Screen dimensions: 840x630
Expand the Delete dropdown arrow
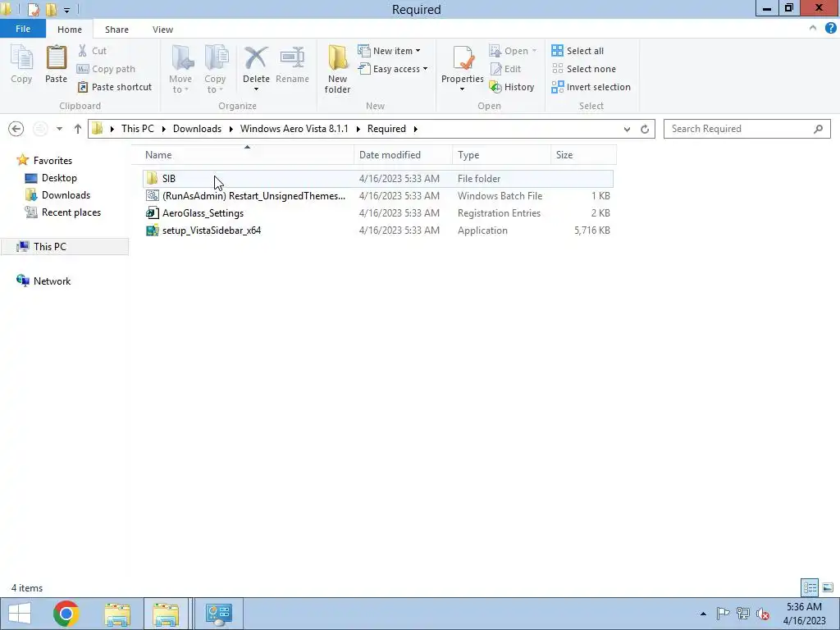tap(256, 89)
